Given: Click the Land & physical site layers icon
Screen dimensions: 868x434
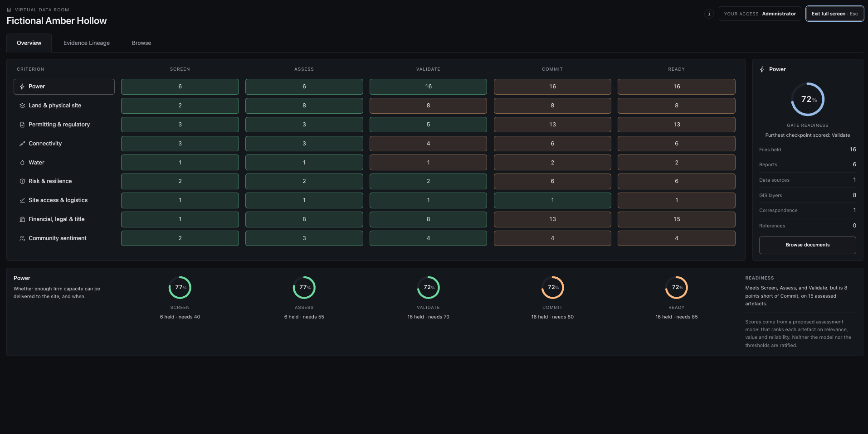Looking at the screenshot, I should (22, 106).
